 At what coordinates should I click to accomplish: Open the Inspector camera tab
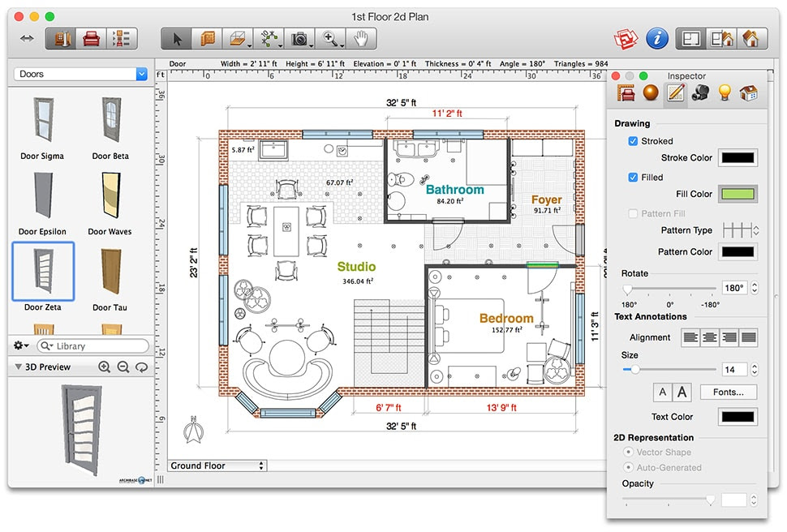pos(700,92)
